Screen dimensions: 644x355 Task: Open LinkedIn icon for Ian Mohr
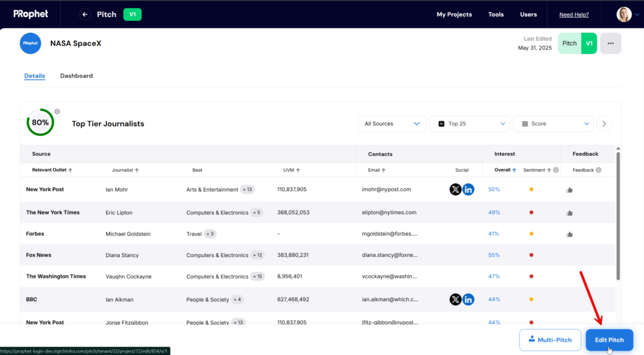468,190
